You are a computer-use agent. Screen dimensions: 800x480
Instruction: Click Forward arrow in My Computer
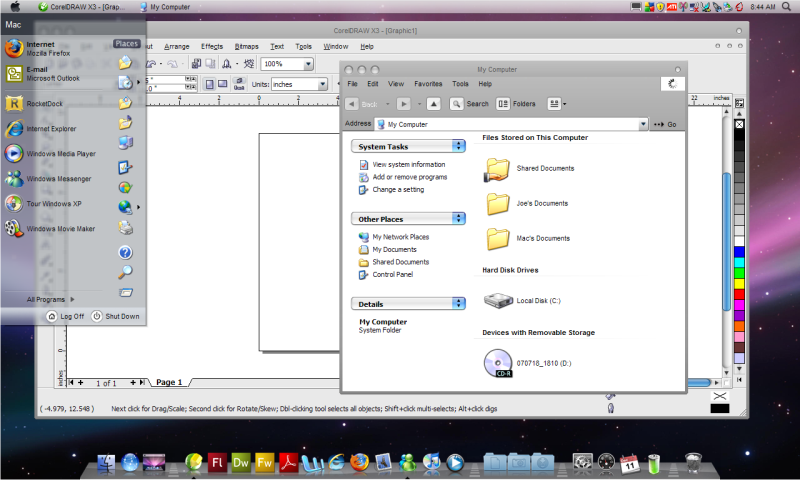(404, 104)
